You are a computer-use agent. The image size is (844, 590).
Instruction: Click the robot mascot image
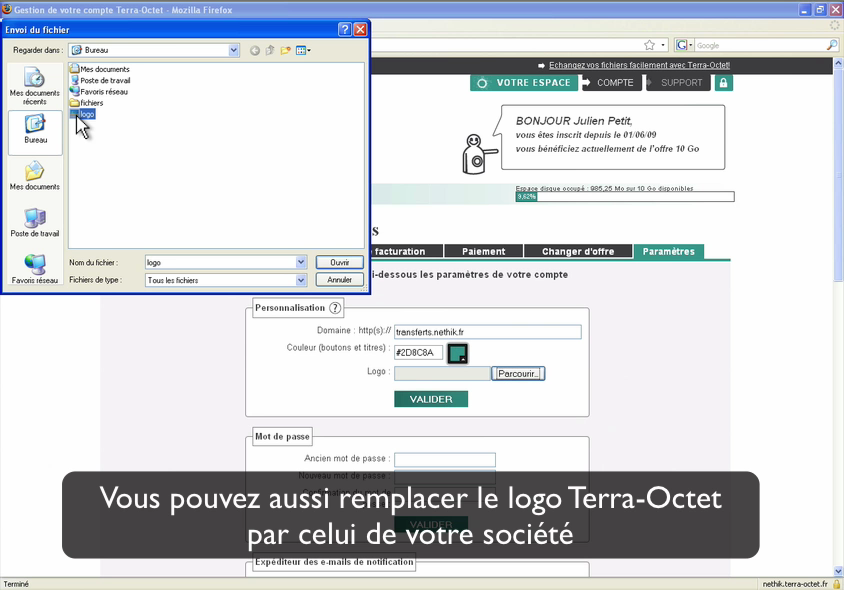(478, 154)
